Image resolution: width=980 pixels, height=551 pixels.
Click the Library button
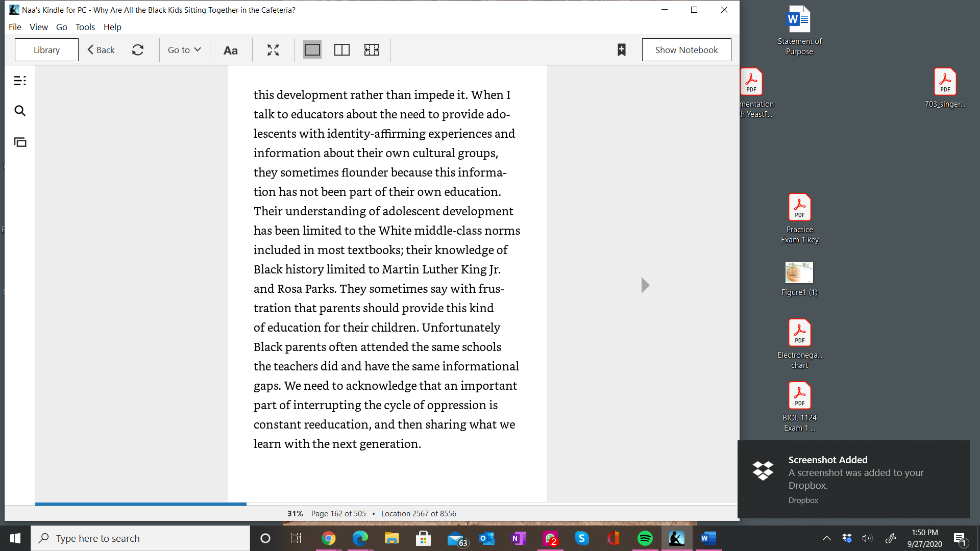[46, 50]
